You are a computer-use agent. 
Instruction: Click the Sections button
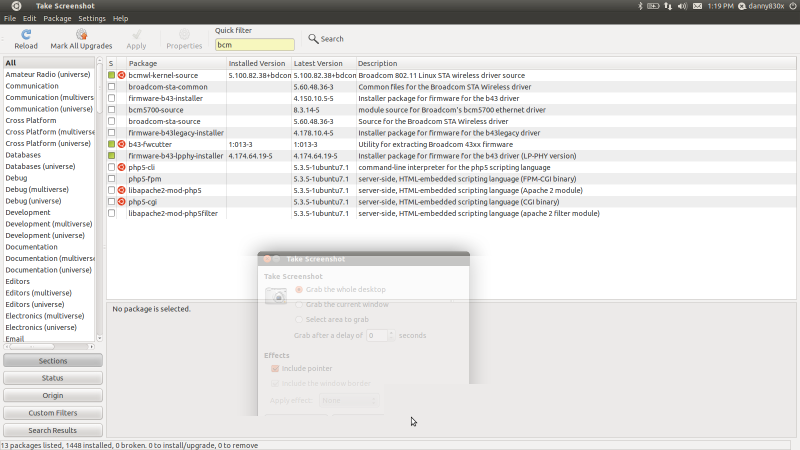(53, 361)
